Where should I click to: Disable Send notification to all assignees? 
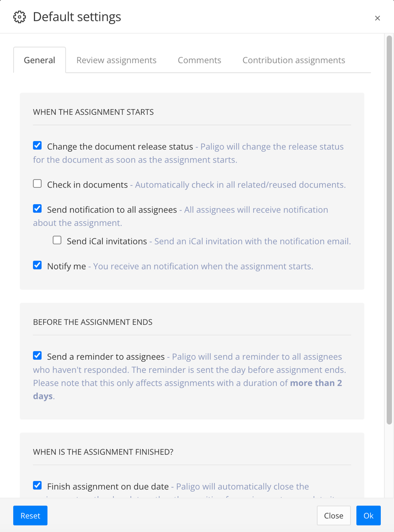coord(37,208)
